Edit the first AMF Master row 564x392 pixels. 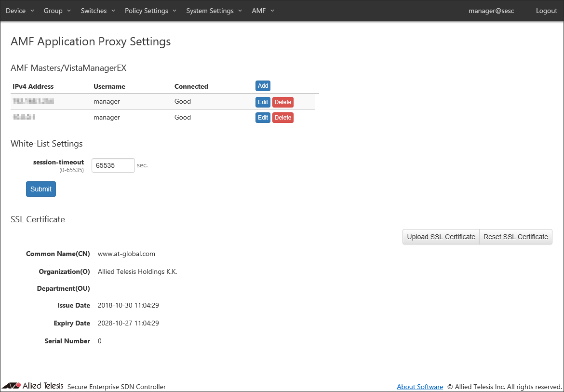pos(263,102)
